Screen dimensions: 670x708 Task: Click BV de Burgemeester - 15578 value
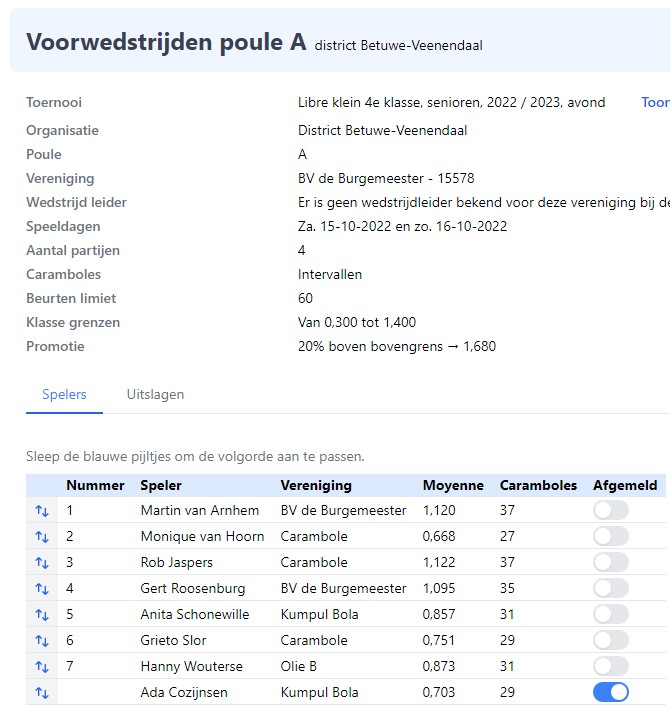pyautogui.click(x=386, y=178)
